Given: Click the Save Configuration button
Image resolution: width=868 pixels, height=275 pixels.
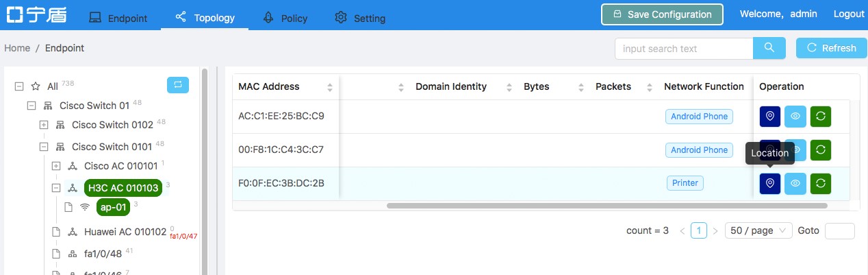Looking at the screenshot, I should (662, 14).
